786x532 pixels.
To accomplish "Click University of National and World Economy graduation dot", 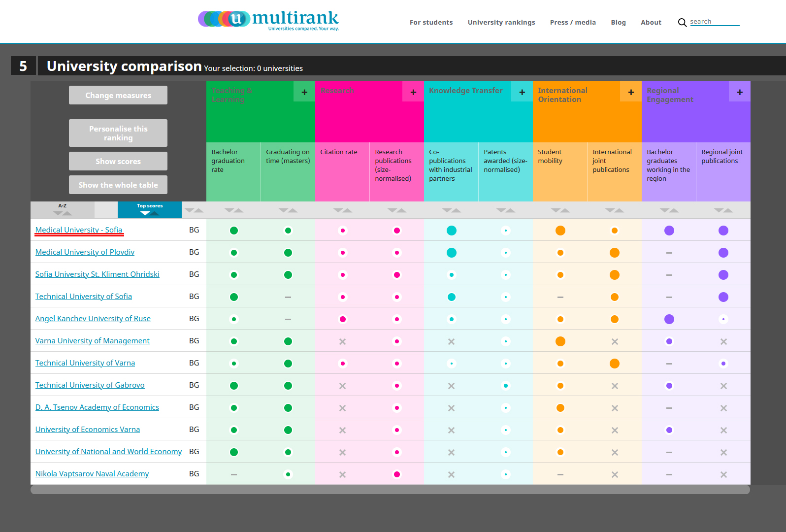I will (234, 452).
